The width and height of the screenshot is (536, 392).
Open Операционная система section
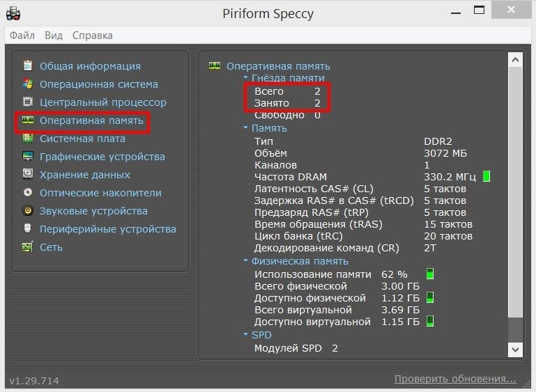[99, 84]
